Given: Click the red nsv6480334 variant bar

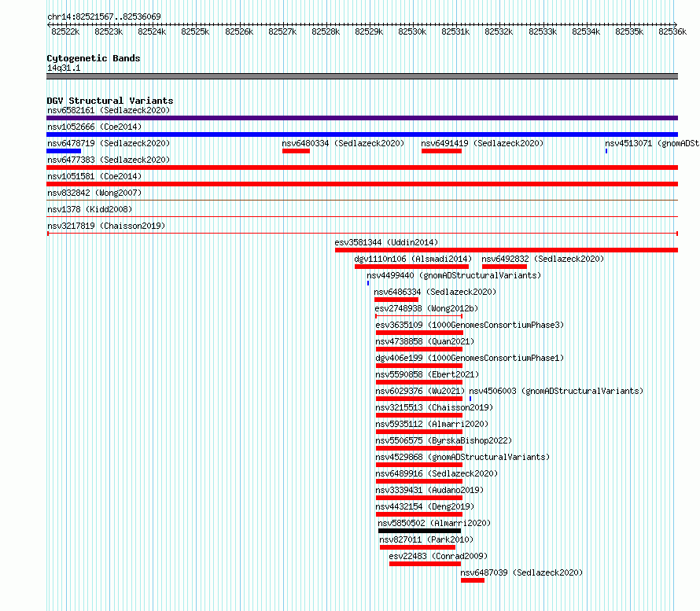Looking at the screenshot, I should [x=296, y=151].
